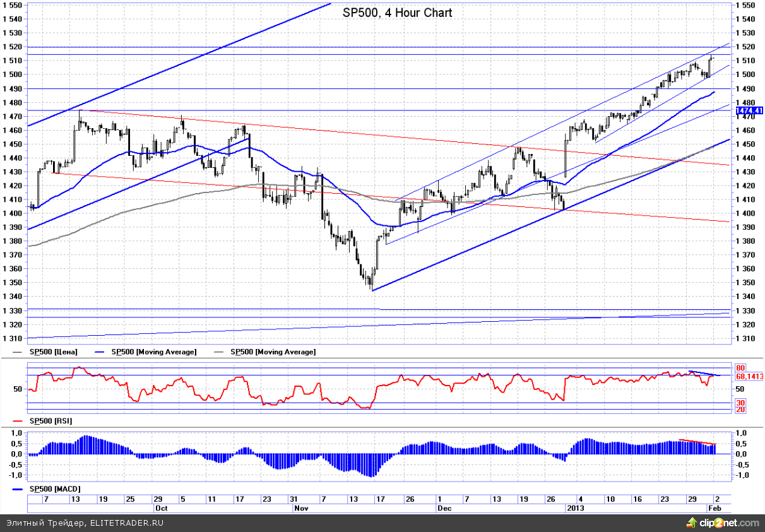The image size is (765, 532).
Task: Click the 2013 year label on time axis
Action: pos(576,507)
